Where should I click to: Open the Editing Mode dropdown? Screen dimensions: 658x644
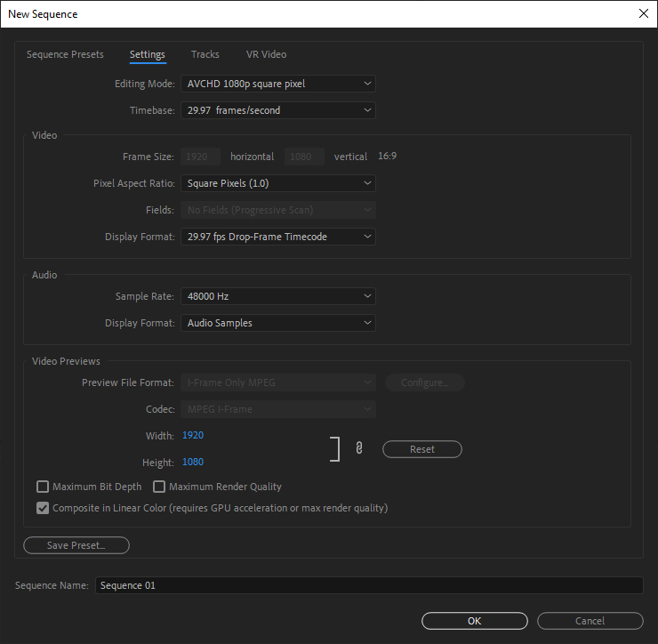278,84
